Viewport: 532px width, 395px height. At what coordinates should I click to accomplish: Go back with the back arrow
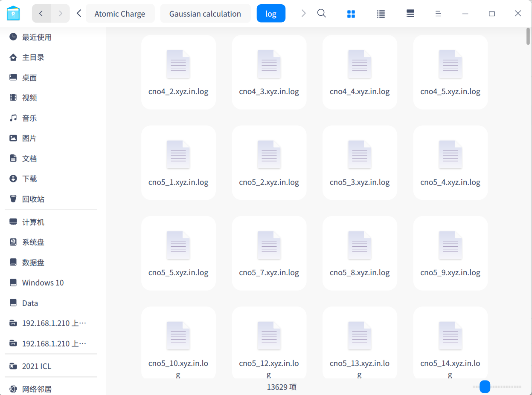click(x=41, y=14)
